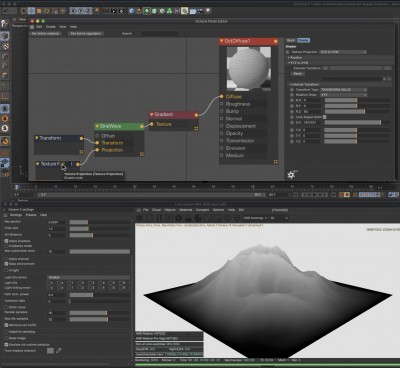The image size is (400, 368).
Task: Click the material sphere icon in Live Viewer toolbar
Action: [x=198, y=218]
